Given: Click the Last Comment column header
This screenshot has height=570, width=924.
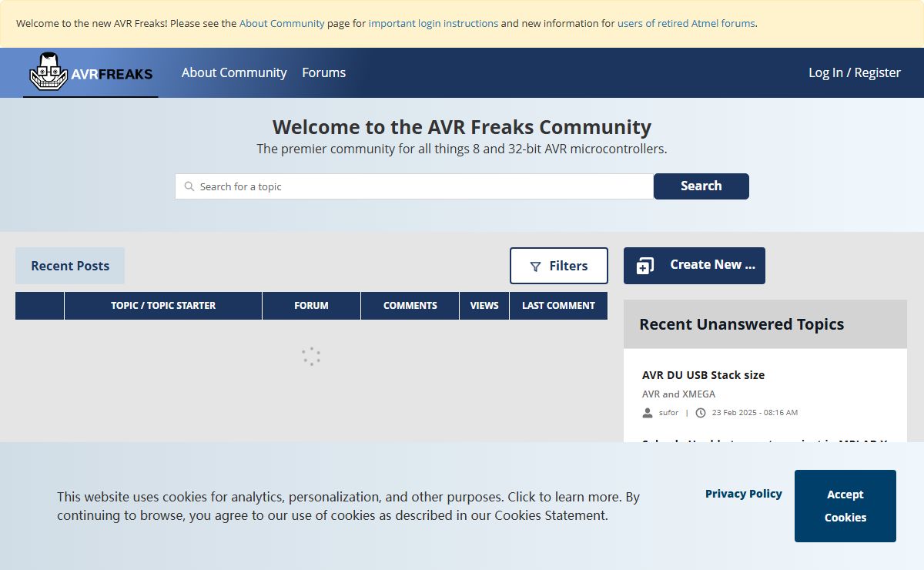Looking at the screenshot, I should point(558,306).
